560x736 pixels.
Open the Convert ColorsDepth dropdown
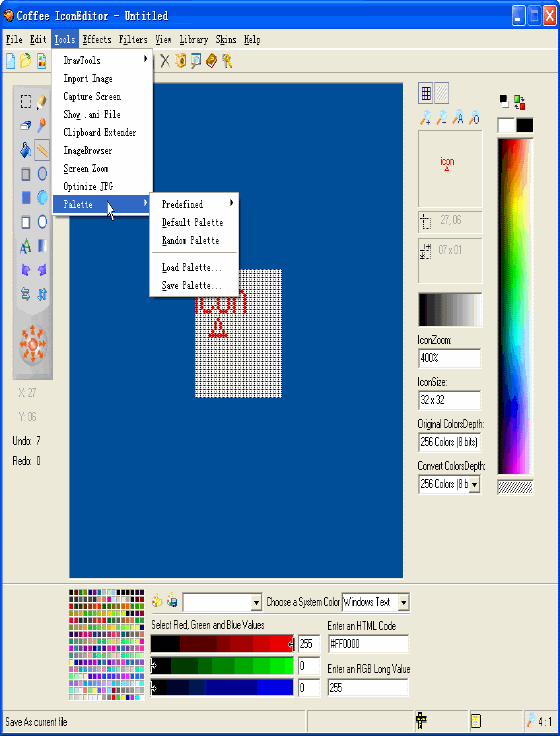coord(474,484)
